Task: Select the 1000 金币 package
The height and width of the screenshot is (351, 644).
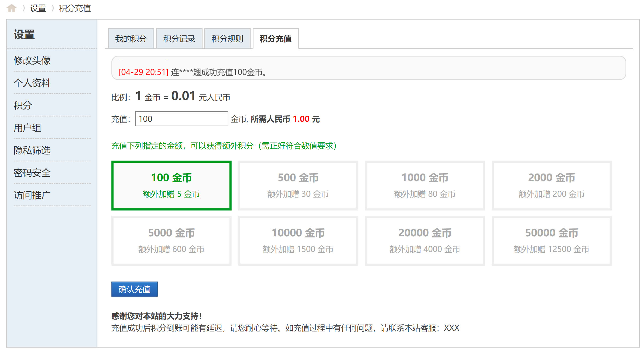Action: point(425,185)
